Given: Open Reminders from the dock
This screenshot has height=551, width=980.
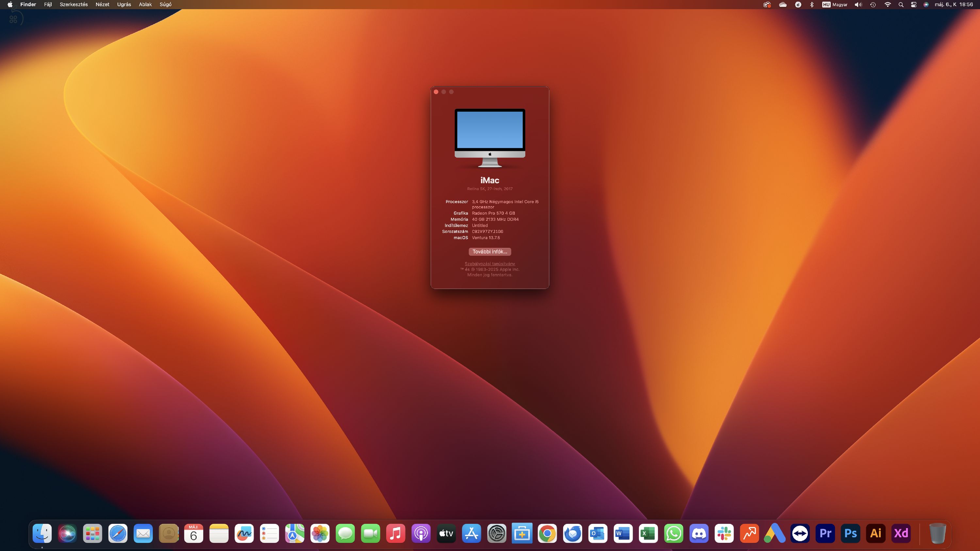Looking at the screenshot, I should tap(269, 533).
